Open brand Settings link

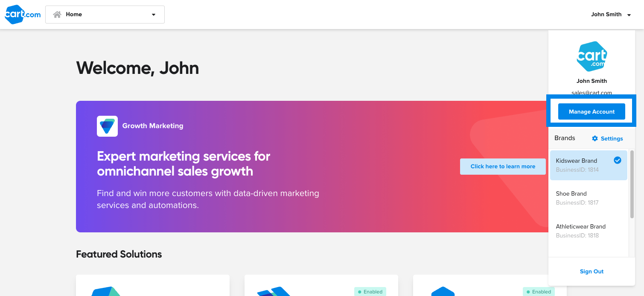coord(612,138)
